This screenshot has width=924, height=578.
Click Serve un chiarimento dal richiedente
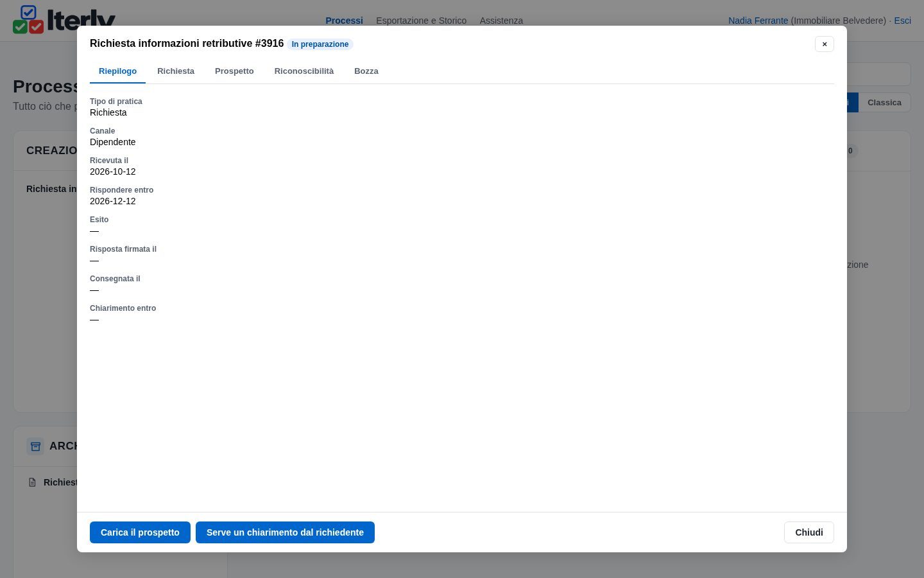pos(285,532)
